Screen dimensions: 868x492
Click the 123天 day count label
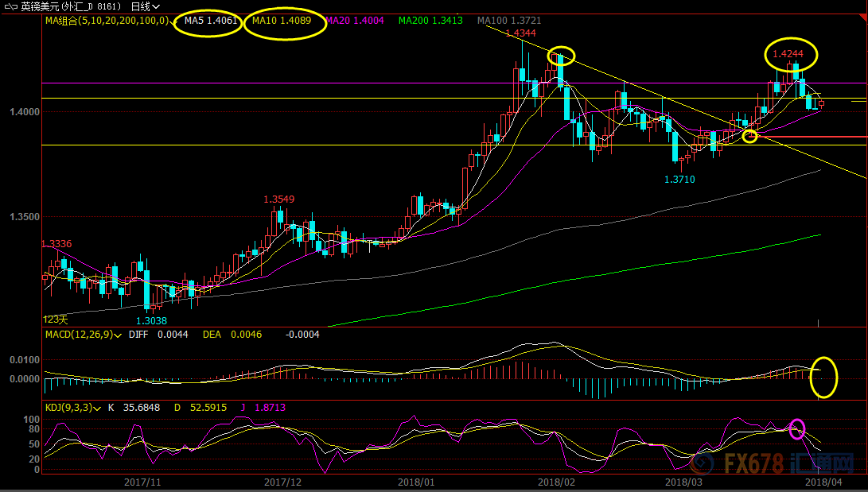(55, 319)
